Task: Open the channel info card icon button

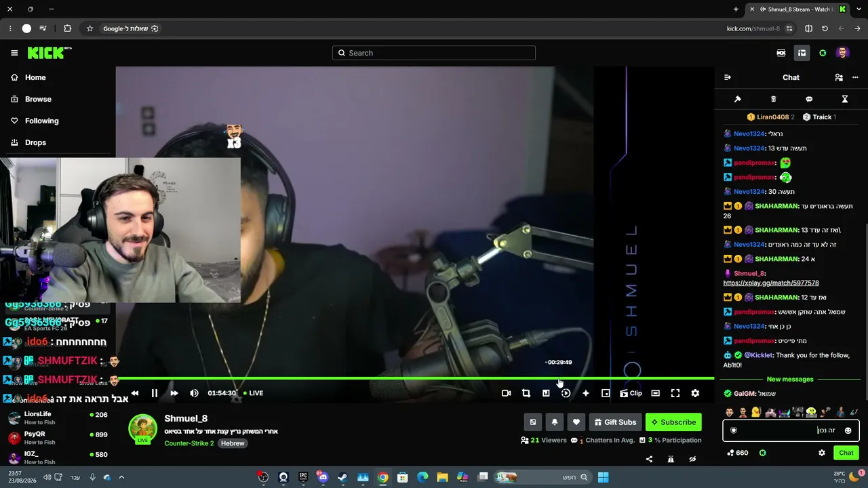Action: pos(533,422)
